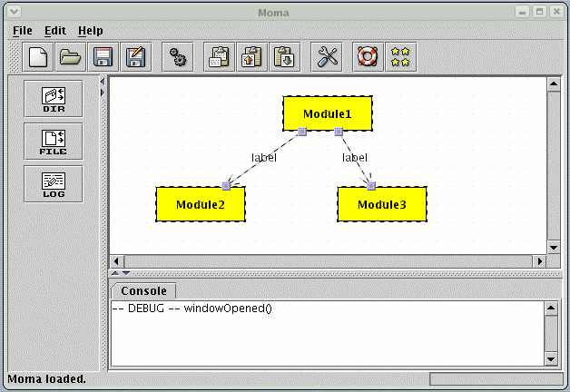Click the Save floppy disk icon
This screenshot has width=570, height=392.
point(103,57)
